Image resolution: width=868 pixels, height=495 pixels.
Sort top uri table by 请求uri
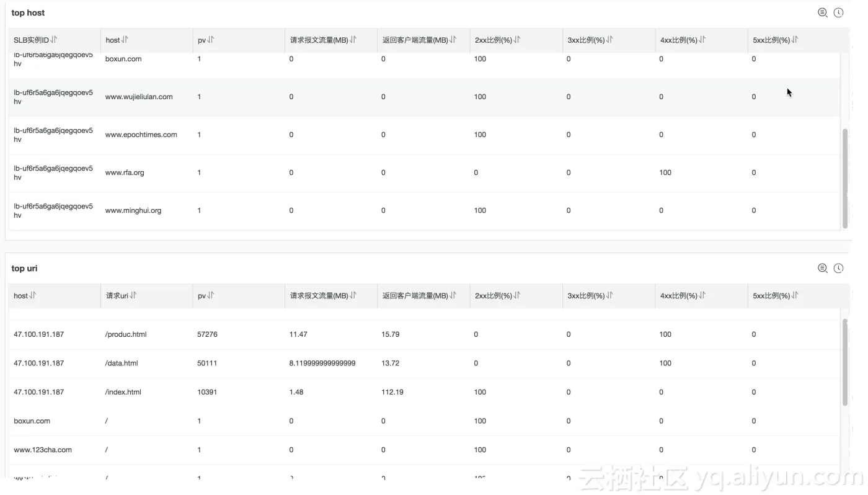pyautogui.click(x=133, y=295)
